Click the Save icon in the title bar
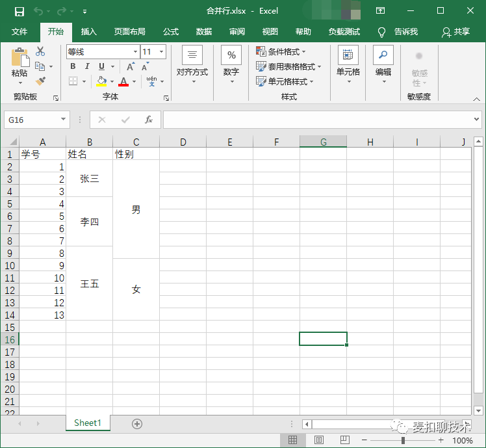Screen dimensions: 486x448 [19, 12]
